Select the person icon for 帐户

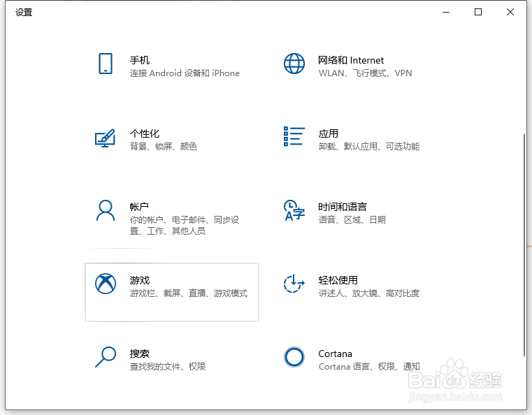click(106, 210)
